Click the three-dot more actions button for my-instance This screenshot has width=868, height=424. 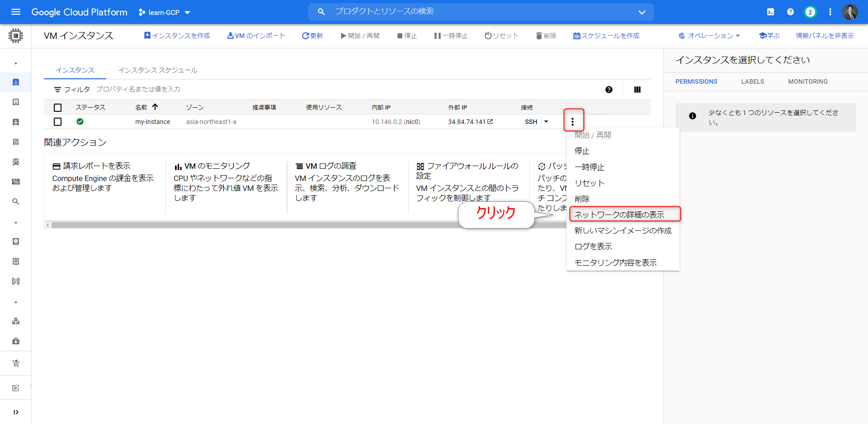tap(573, 122)
